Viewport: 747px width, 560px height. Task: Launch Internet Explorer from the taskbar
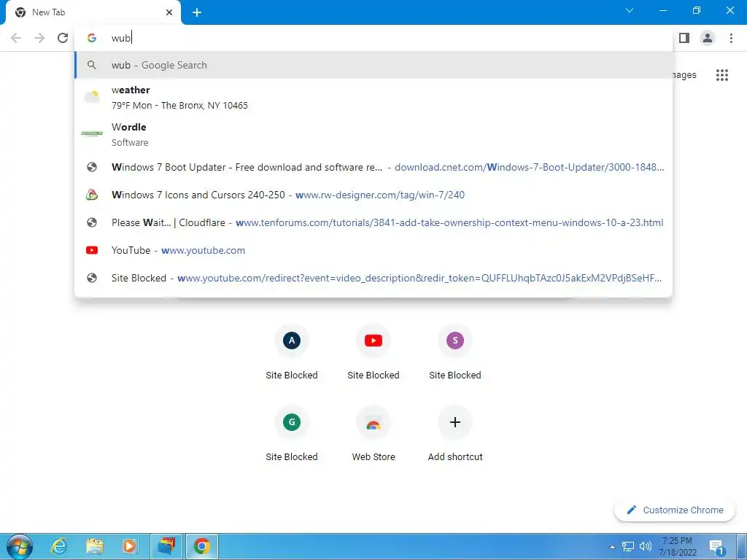[59, 547]
